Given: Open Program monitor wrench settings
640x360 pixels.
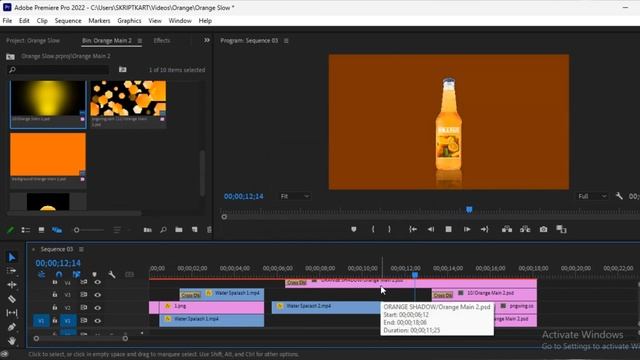Looking at the screenshot, I should (619, 196).
